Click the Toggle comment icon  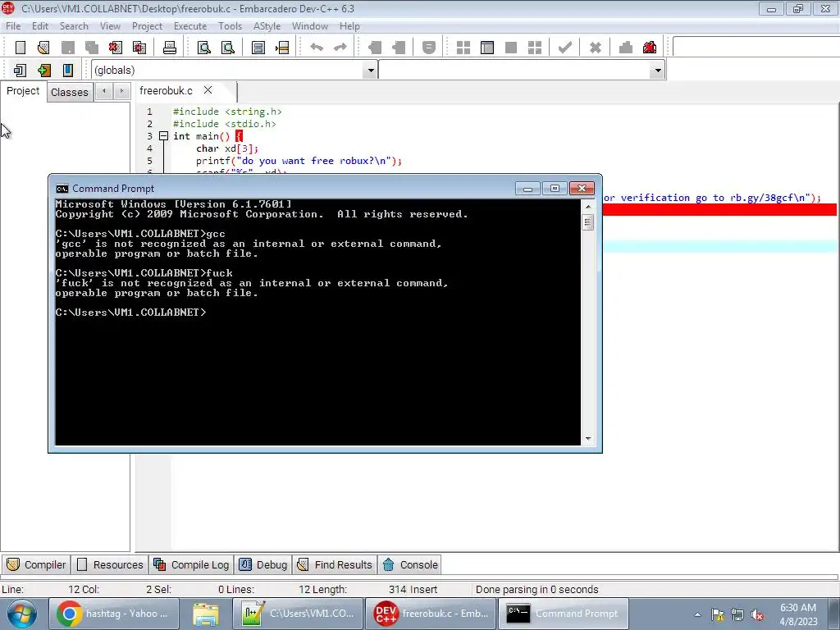pyautogui.click(x=428, y=48)
